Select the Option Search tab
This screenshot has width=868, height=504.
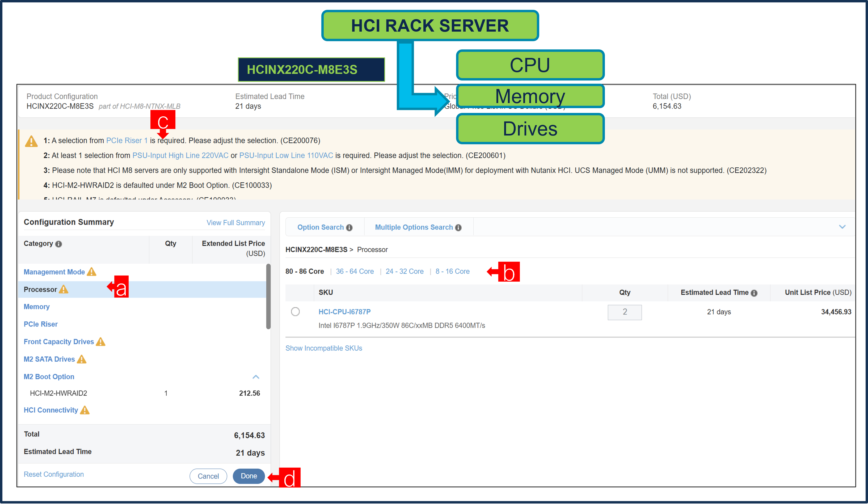(x=320, y=227)
